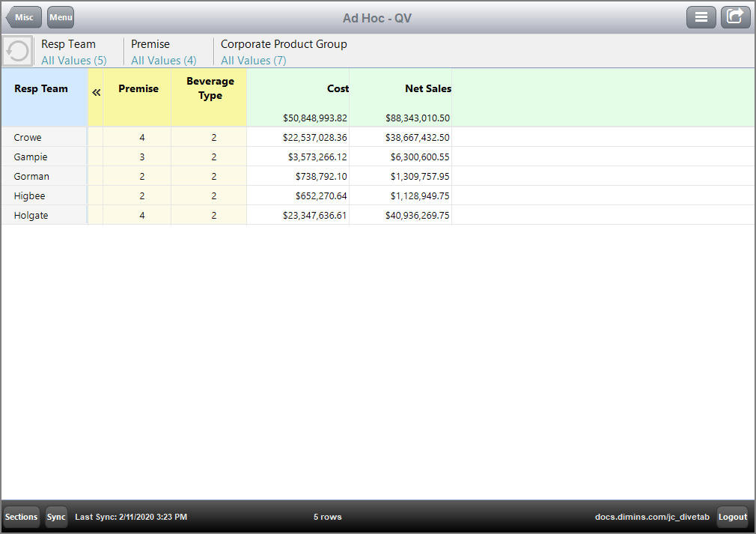Image resolution: width=756 pixels, height=534 pixels.
Task: Open the Sections panel
Action: (21, 517)
